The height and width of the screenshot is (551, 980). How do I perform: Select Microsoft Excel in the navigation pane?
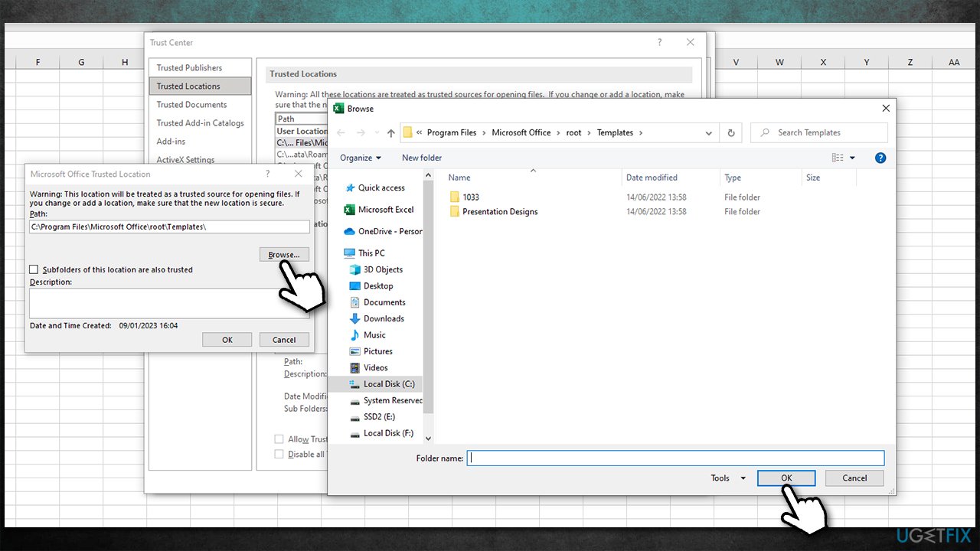[386, 209]
